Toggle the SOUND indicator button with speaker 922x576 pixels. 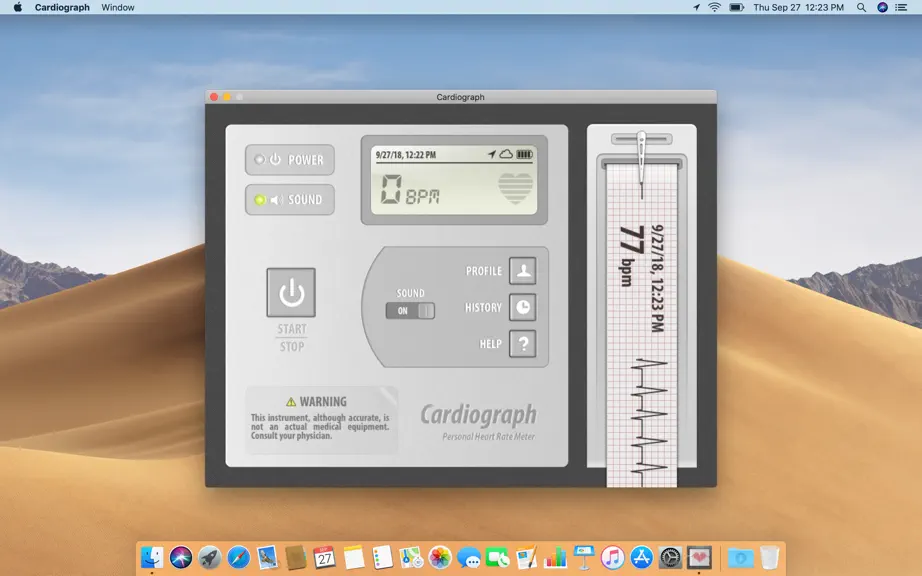coord(290,200)
